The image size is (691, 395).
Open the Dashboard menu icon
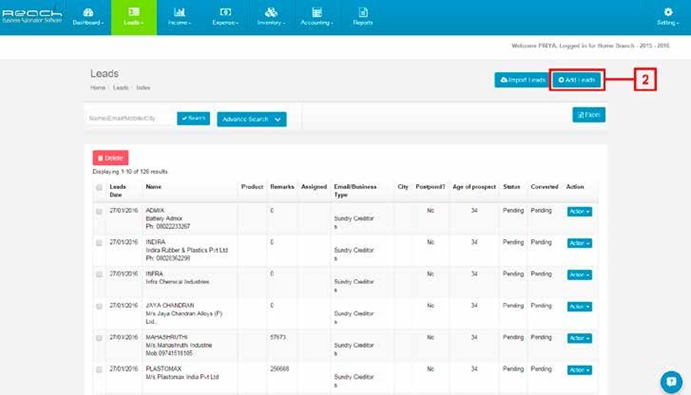pos(88,12)
